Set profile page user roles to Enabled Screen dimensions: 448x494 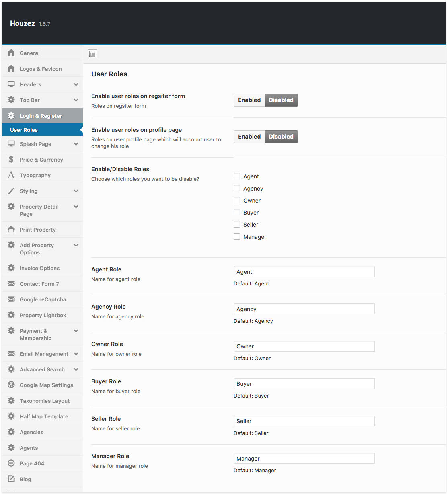[249, 137]
